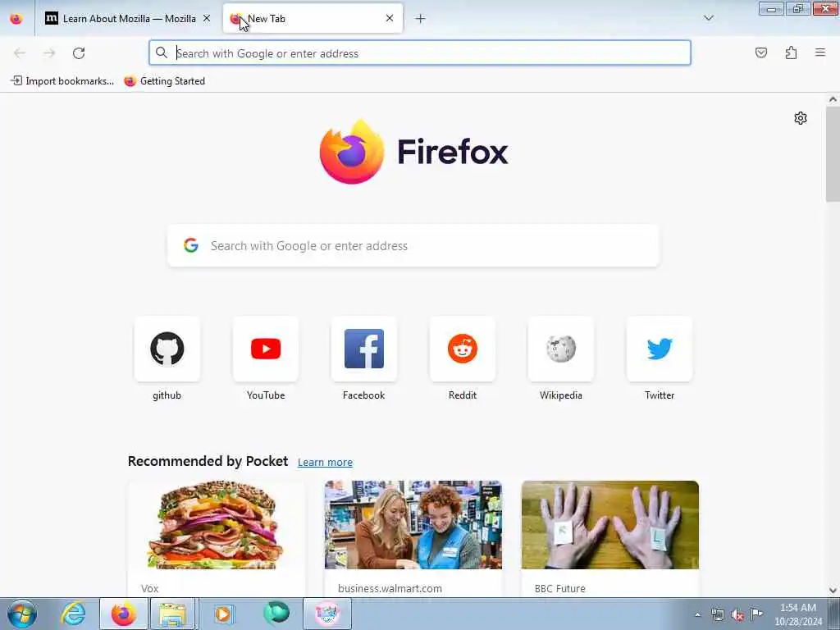
Task: Open the business.walmart.com story thumbnail
Action: (413, 525)
